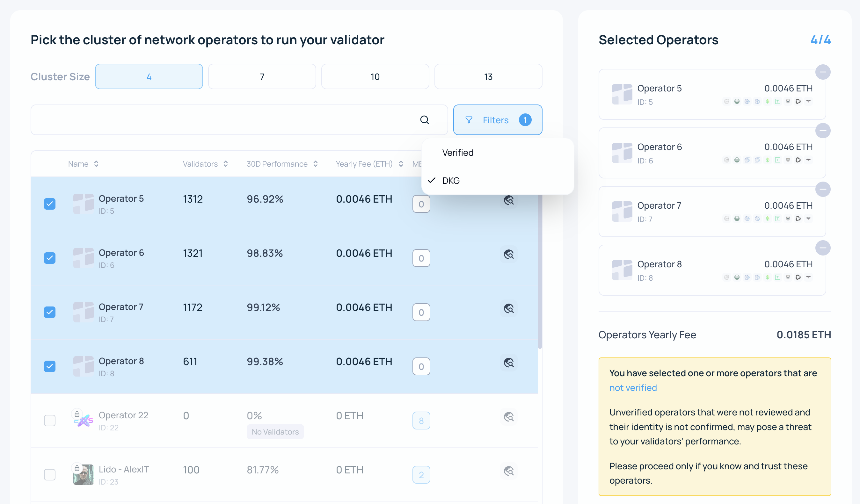Sort by Name column arrows
Screen dimensions: 860x504
coord(96,164)
